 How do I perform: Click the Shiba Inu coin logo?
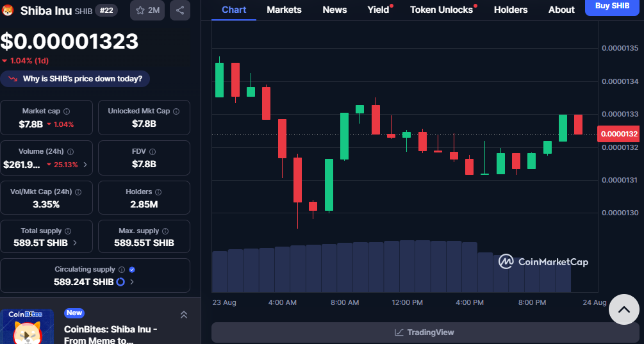(8, 10)
